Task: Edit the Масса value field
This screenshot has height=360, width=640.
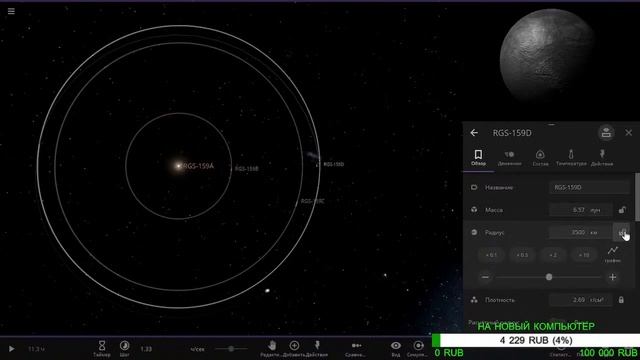Action: pos(580,210)
